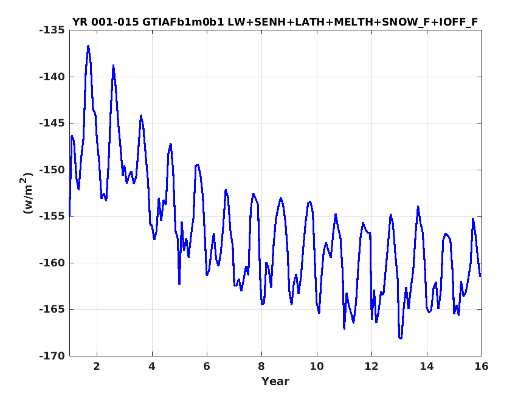Click the x-axis tick label "6"
The height and width of the screenshot is (399, 532).
207,366
